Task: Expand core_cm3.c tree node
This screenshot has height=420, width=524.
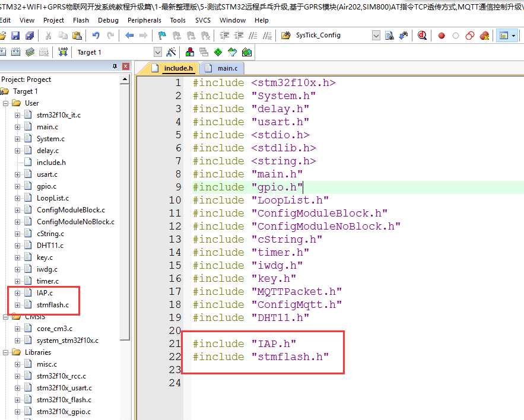Action: [17, 329]
